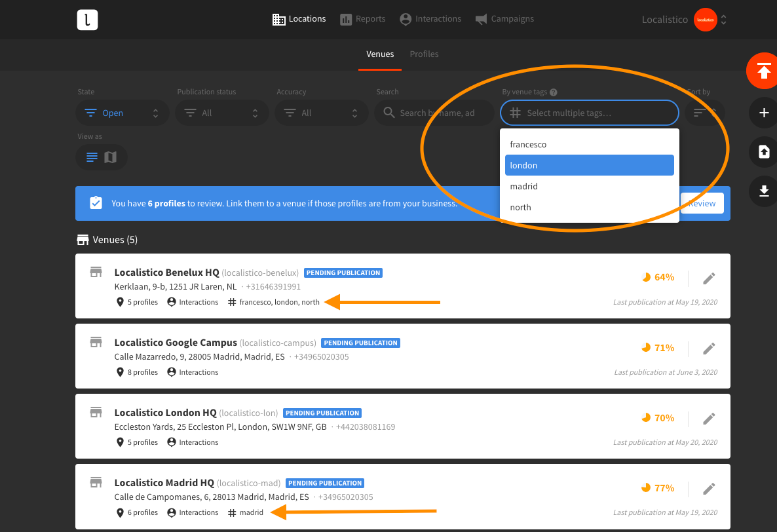
Task: Open the Campaigns section
Action: coord(504,19)
